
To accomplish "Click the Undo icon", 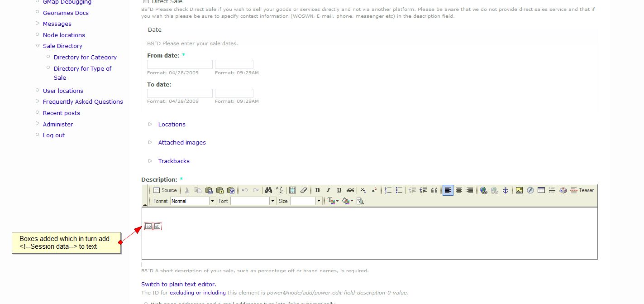I will (244, 190).
